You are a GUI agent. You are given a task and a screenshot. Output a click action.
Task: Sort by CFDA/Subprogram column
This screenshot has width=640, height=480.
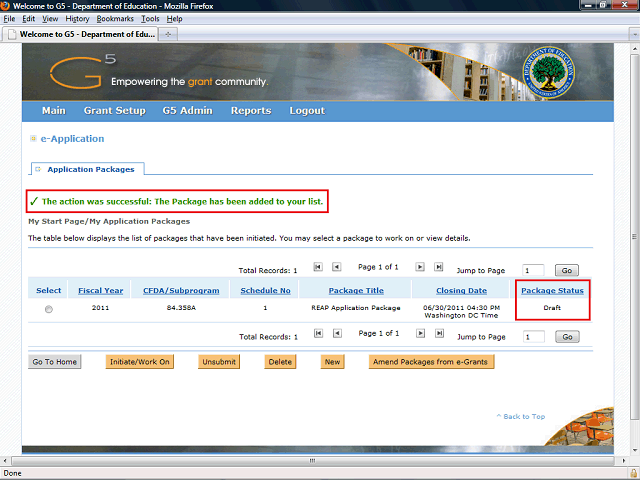coord(181,291)
